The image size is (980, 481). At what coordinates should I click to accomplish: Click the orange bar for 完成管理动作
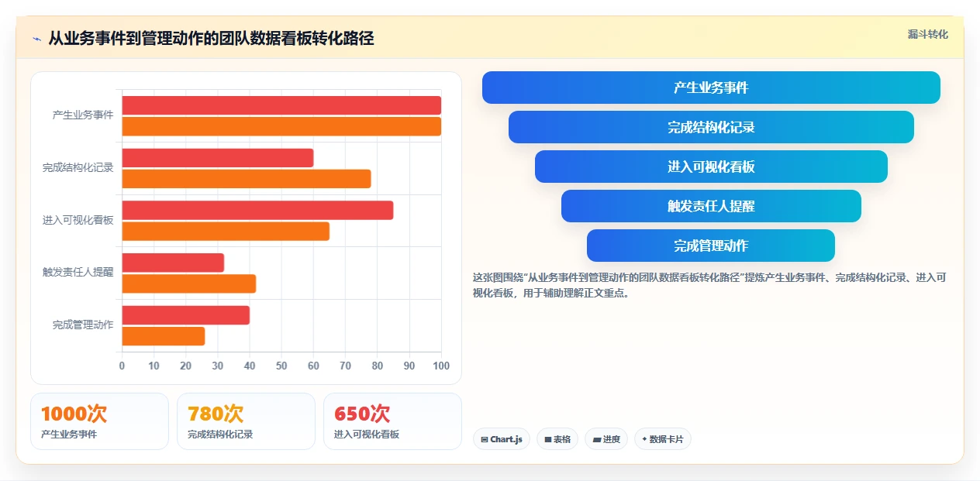point(164,336)
